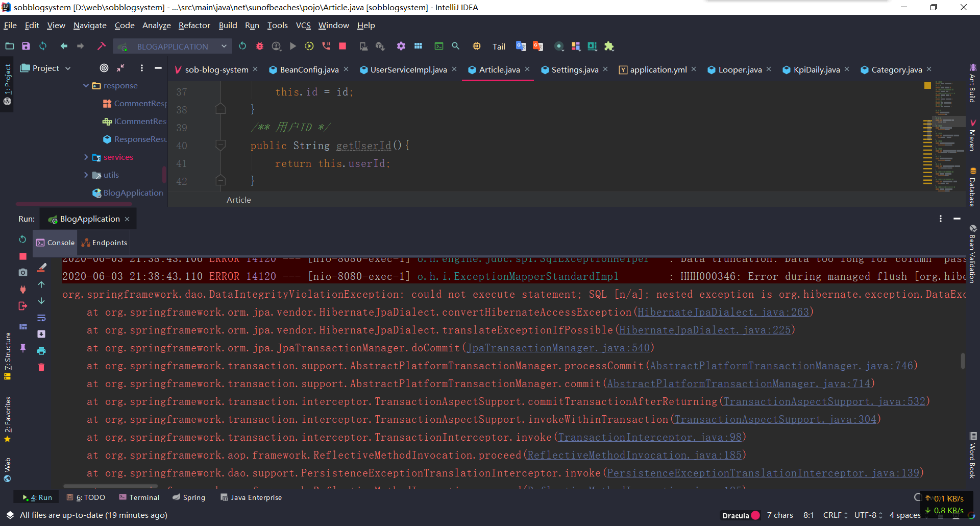Clear console with the trash icon

tap(41, 367)
